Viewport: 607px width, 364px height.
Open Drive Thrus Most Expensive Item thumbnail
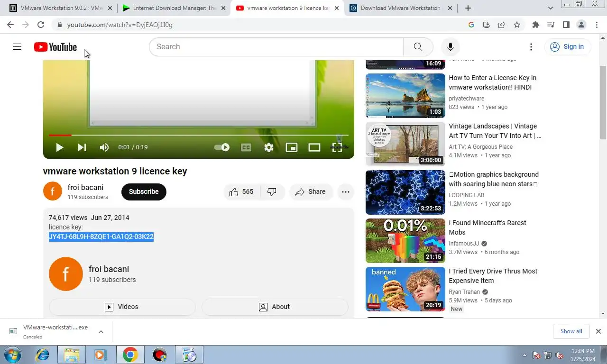(405, 289)
